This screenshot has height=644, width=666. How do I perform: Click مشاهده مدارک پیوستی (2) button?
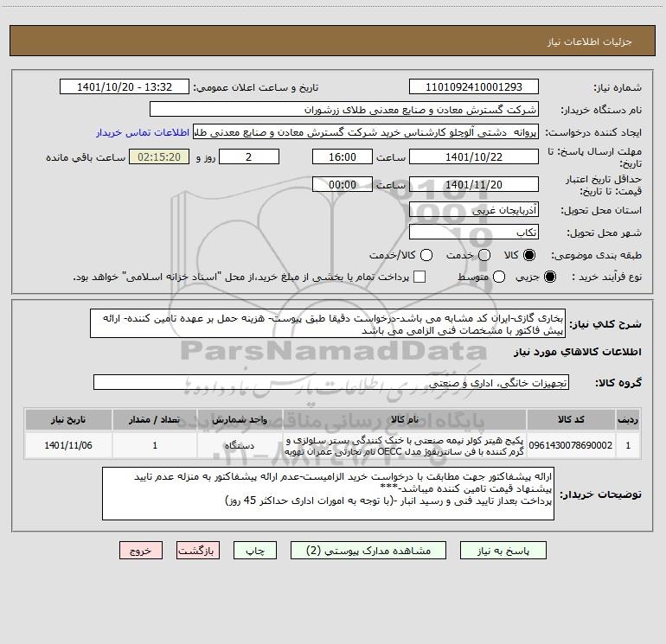(x=368, y=551)
